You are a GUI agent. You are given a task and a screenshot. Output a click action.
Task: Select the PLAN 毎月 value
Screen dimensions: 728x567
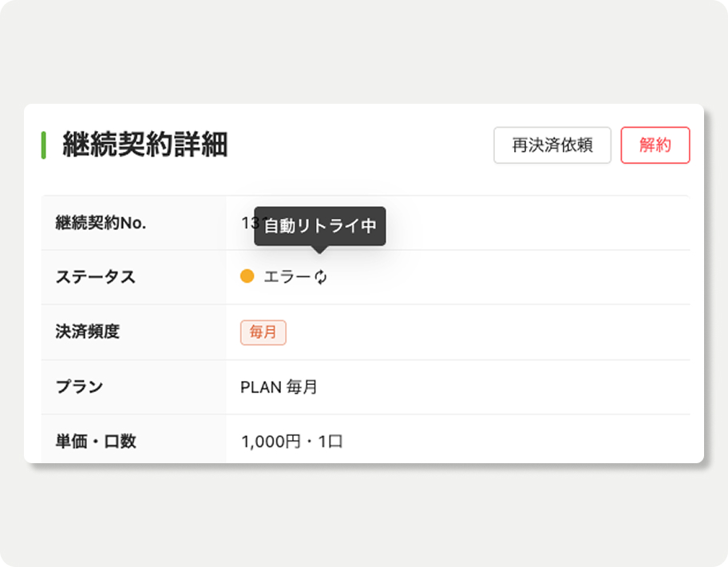pos(279,387)
